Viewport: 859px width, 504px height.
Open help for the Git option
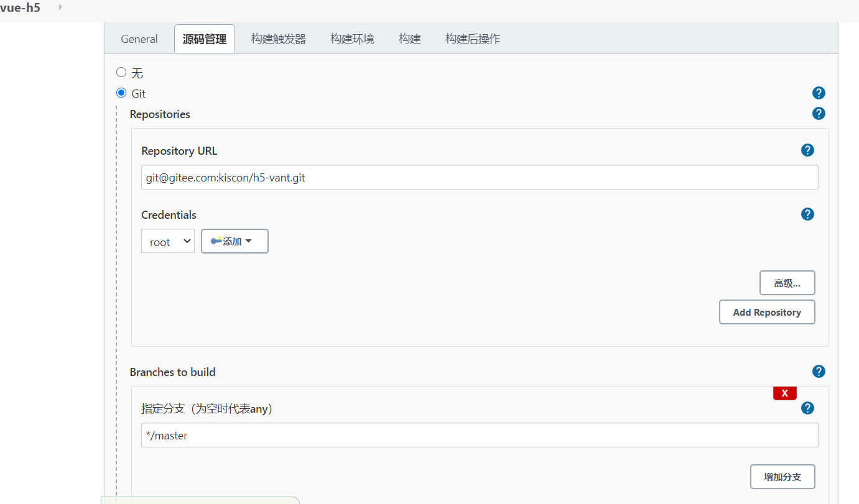pos(819,93)
